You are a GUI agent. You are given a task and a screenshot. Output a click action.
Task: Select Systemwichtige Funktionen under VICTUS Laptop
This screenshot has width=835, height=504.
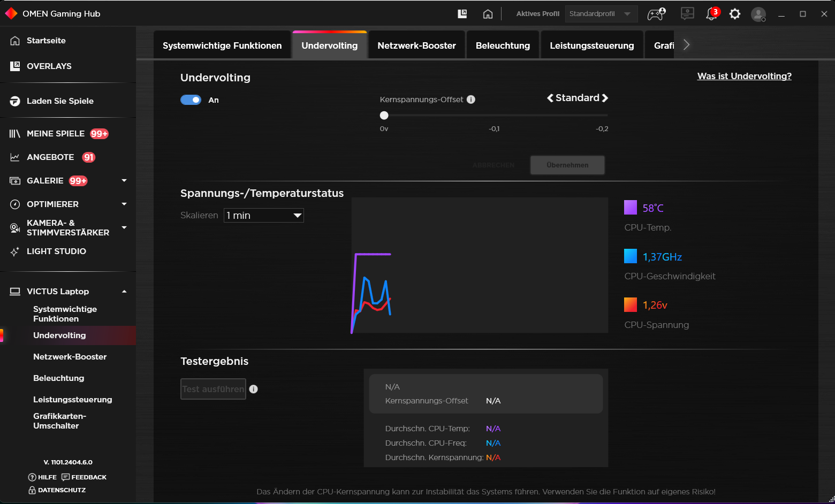(x=65, y=314)
